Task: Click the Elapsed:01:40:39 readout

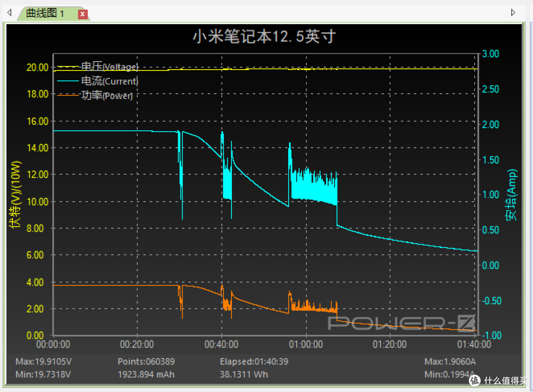Action: tap(254, 362)
